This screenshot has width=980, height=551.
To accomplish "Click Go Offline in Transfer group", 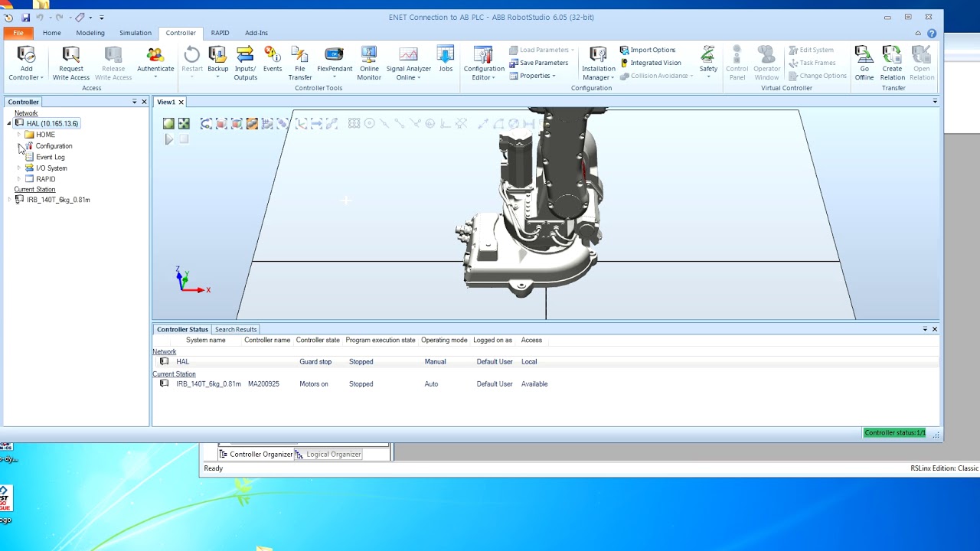I will pos(864,64).
